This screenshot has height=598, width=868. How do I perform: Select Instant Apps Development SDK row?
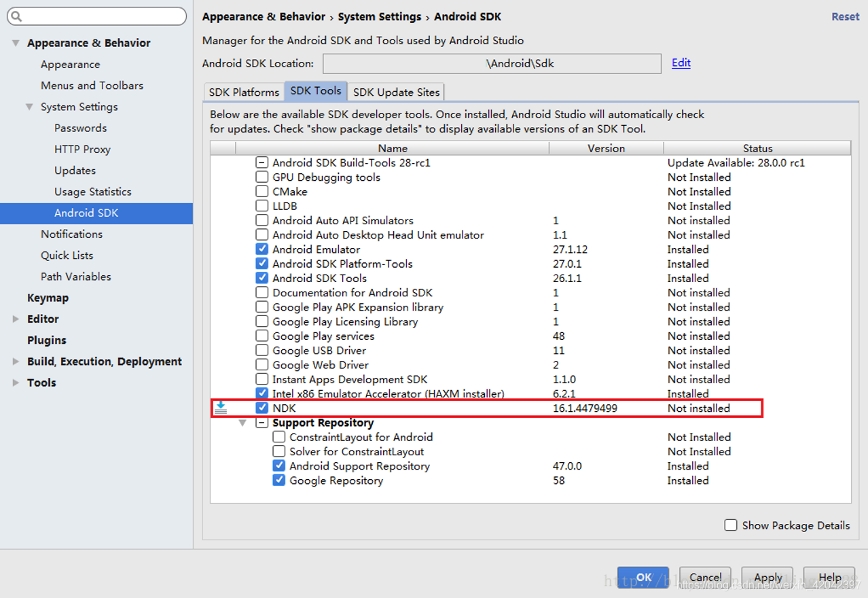point(350,379)
